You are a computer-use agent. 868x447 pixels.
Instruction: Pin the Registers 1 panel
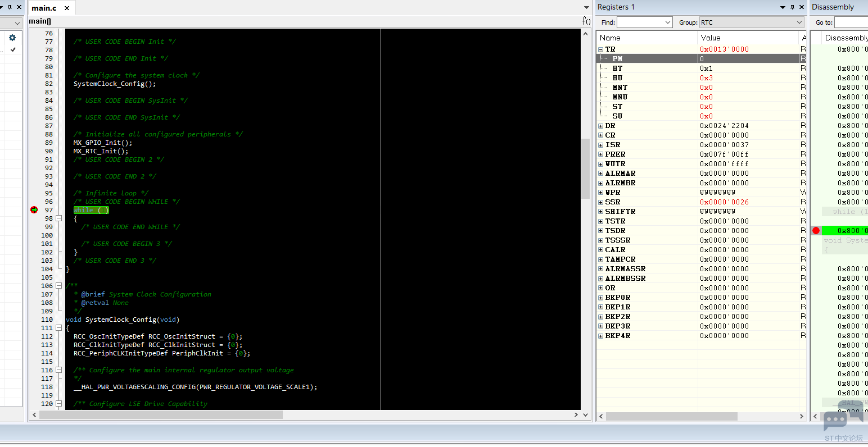(792, 7)
